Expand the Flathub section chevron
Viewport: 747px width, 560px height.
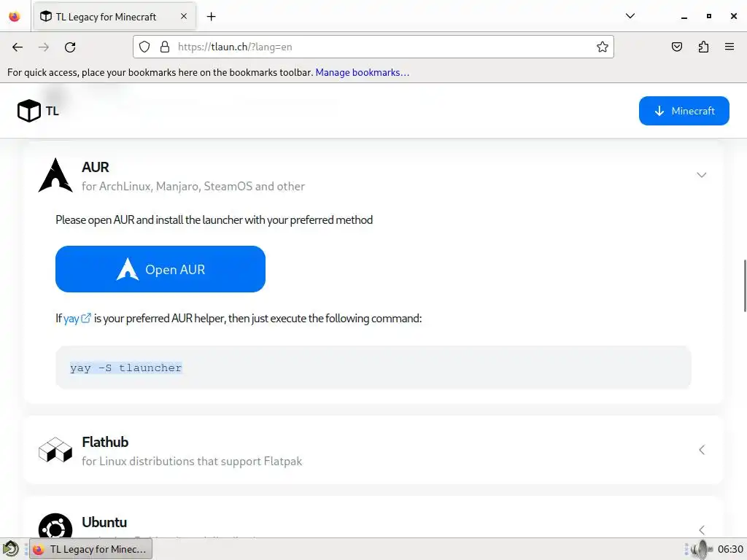(701, 450)
